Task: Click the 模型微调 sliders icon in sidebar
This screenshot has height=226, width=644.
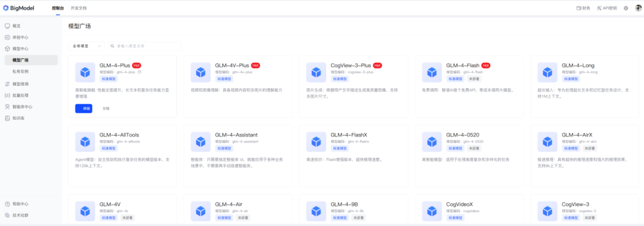Action: click(7, 84)
